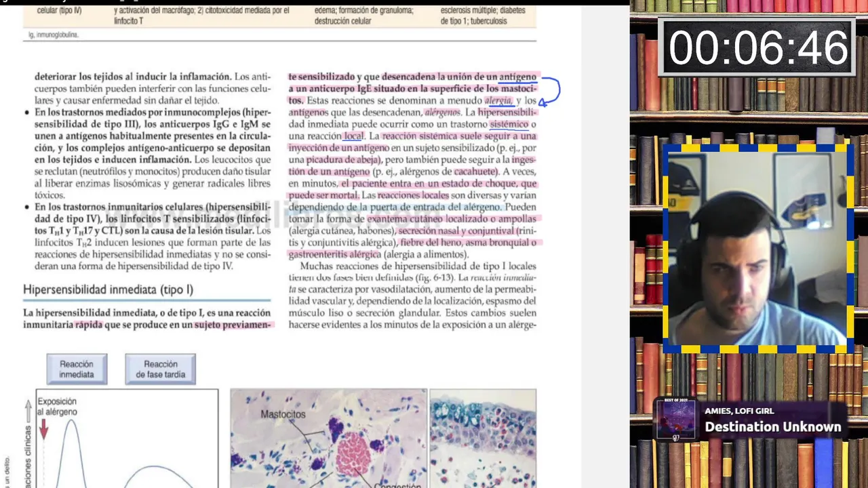The height and width of the screenshot is (488, 868).
Task: Click table text edema; formación de granuloma
Action: click(363, 10)
